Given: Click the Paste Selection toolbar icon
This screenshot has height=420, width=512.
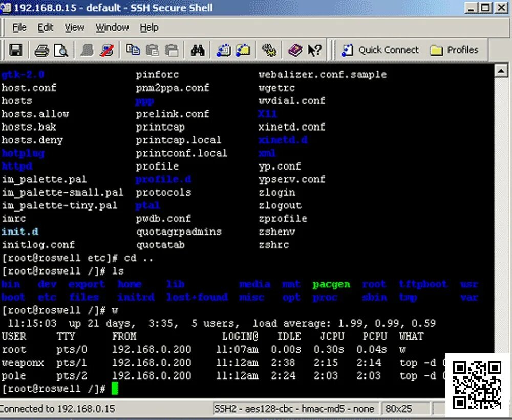Looking at the screenshot, I should click(172, 50).
